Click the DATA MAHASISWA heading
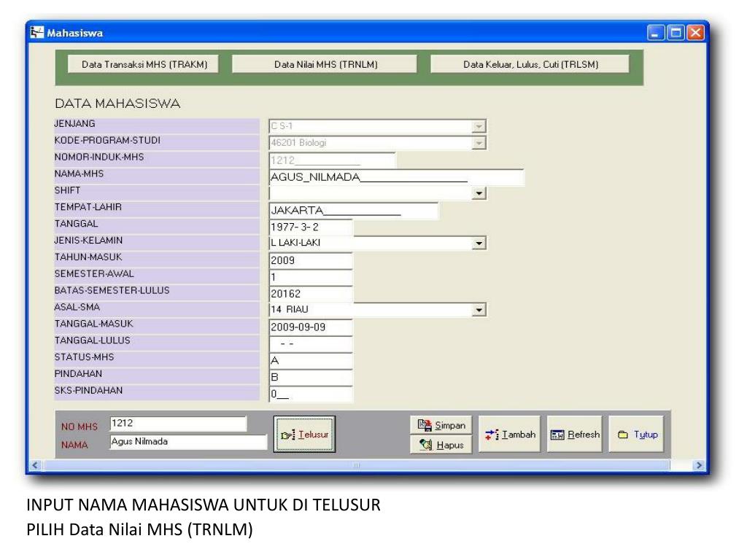 pos(117,104)
